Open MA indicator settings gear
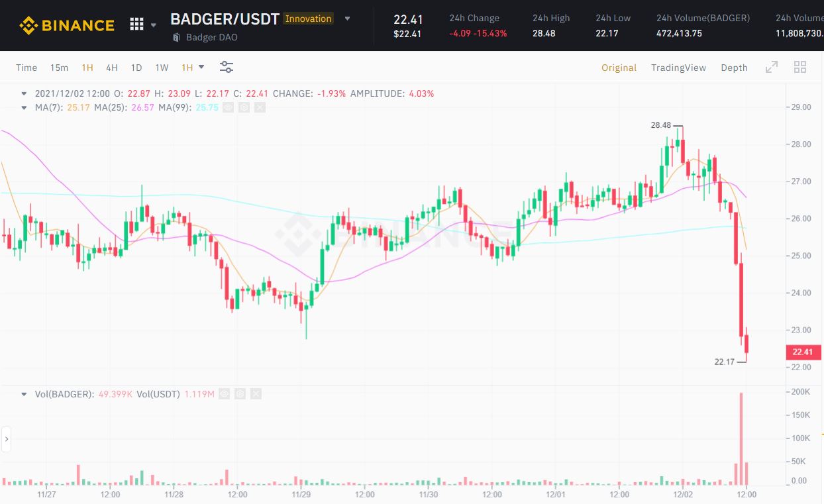Viewport: 824px width, 504px height. click(244, 107)
